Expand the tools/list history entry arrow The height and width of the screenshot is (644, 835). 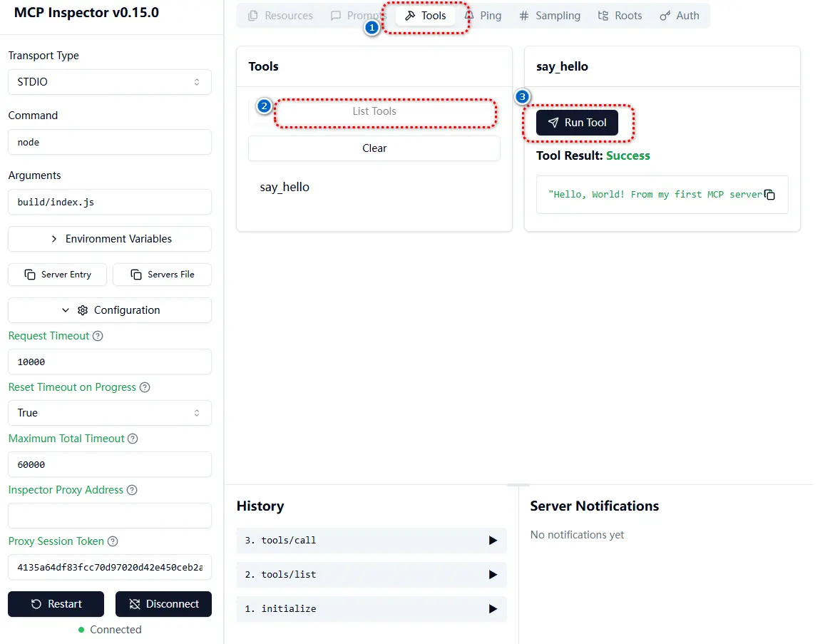click(x=493, y=575)
